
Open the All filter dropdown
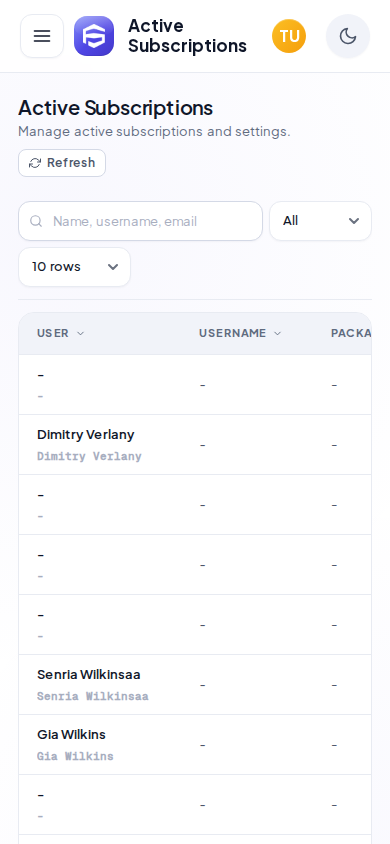(x=321, y=221)
